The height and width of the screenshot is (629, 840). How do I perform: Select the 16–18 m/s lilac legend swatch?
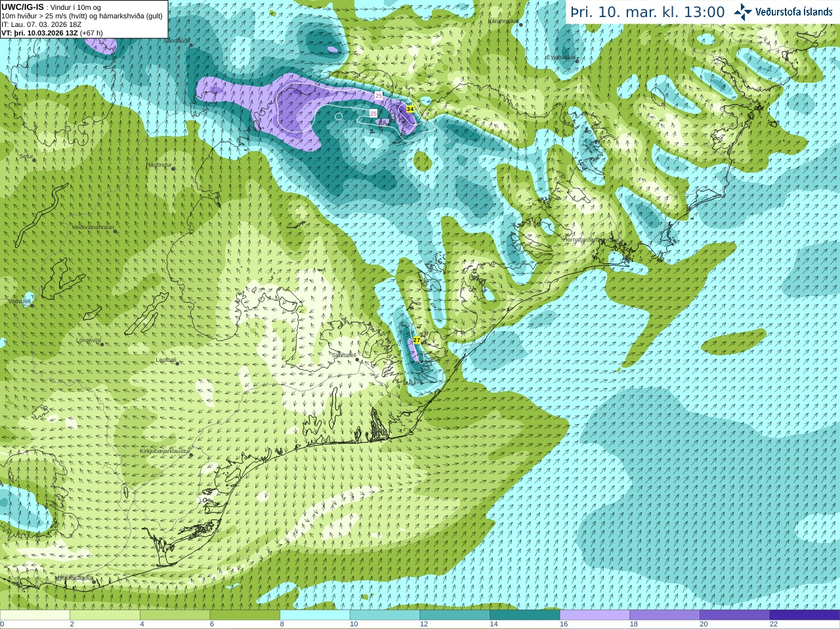[595, 615]
